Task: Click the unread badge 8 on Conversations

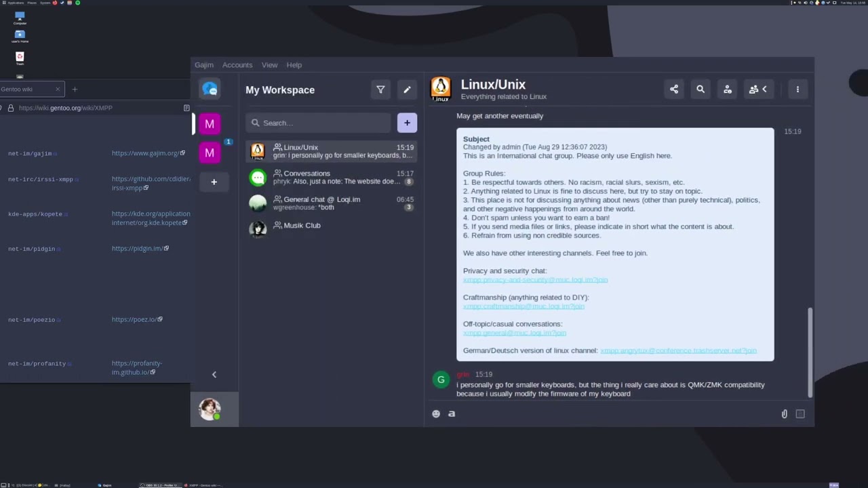Action: point(408,182)
